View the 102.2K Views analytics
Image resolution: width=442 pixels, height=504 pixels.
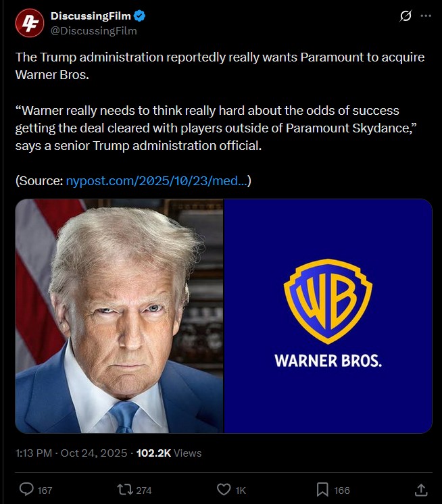[x=169, y=453]
